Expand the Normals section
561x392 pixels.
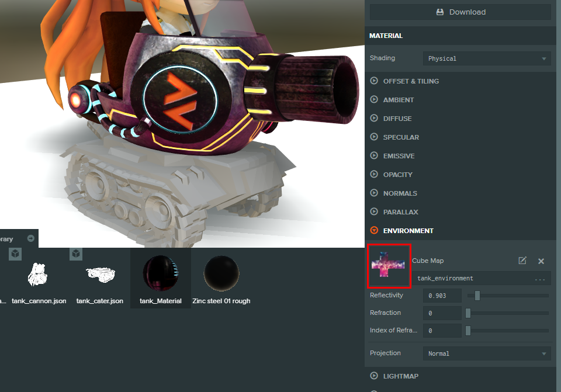(400, 193)
